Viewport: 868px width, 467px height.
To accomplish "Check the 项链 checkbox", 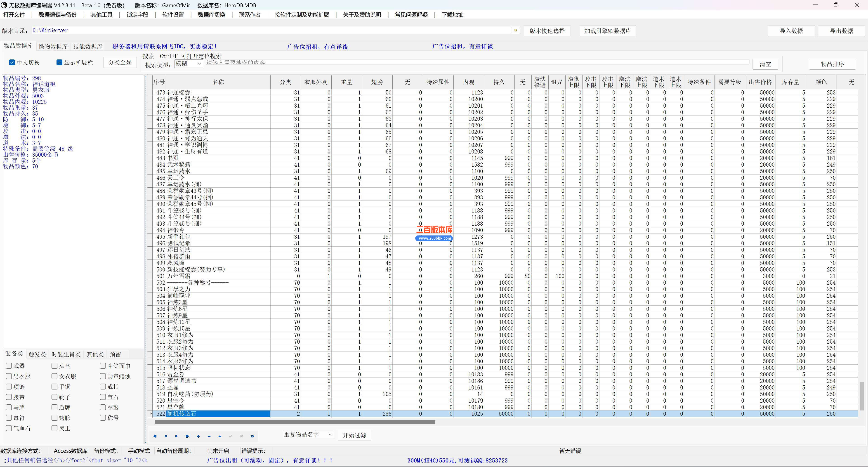I will pyautogui.click(x=9, y=387).
